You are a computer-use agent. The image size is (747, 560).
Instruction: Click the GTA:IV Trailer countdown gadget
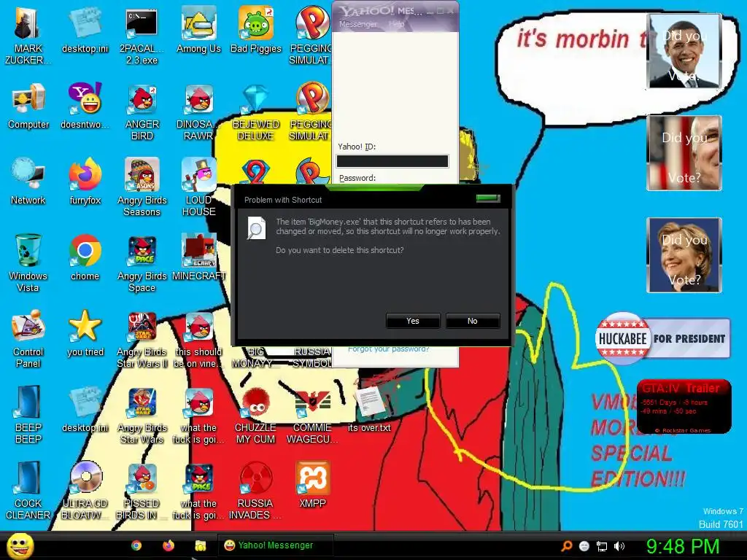(x=684, y=407)
